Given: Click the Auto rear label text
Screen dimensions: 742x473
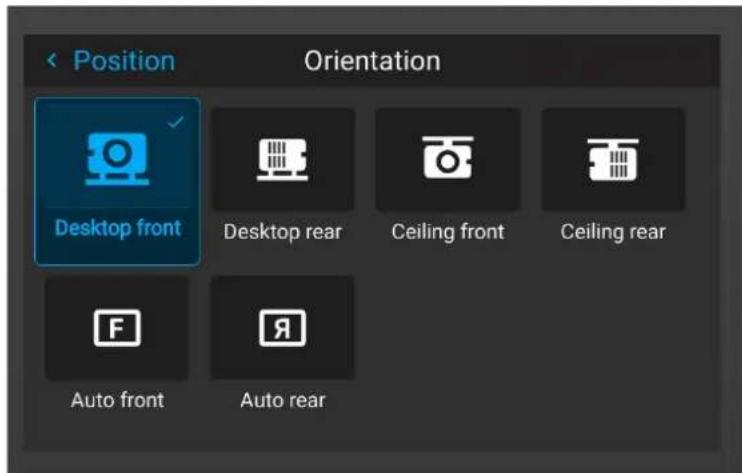Looking at the screenshot, I should coord(283,400).
